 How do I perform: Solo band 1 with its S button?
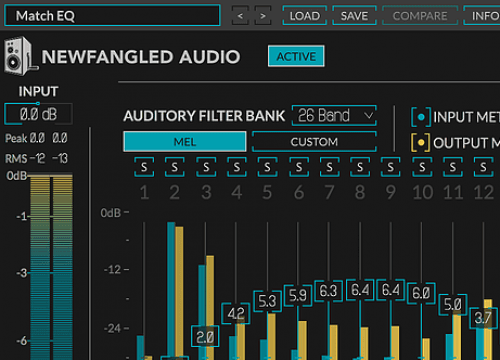click(x=144, y=167)
